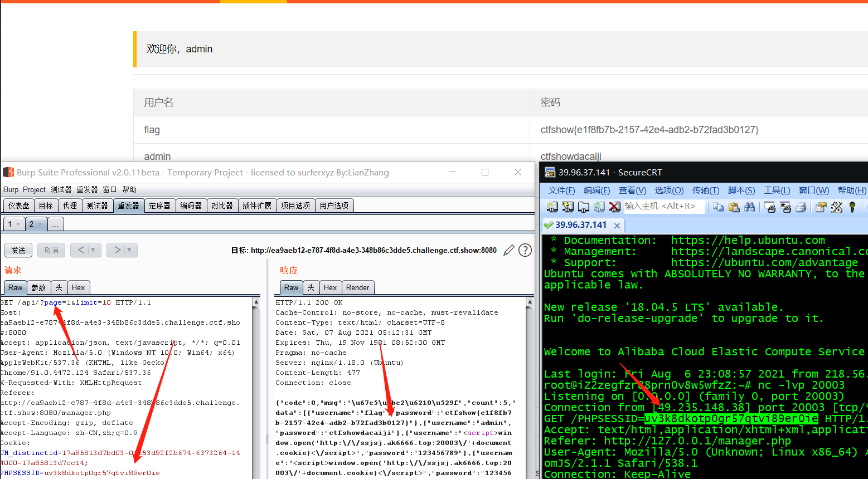868x479 pixels.
Task: Open 文件(F) menu in SecureCRT
Action: [561, 190]
